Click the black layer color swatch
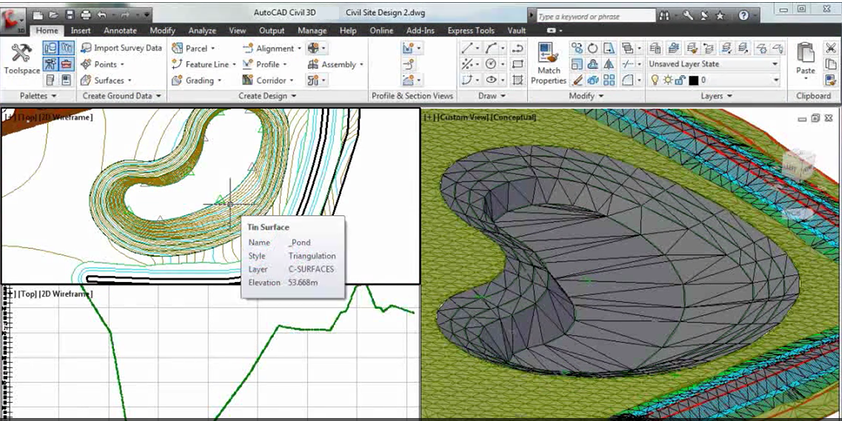 (692, 80)
